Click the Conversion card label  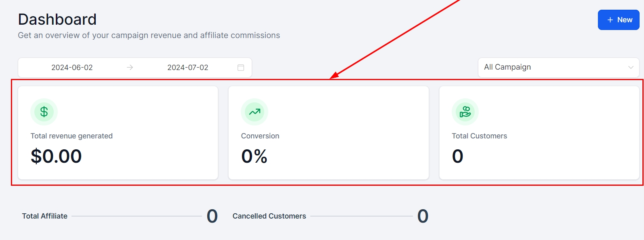pyautogui.click(x=260, y=136)
